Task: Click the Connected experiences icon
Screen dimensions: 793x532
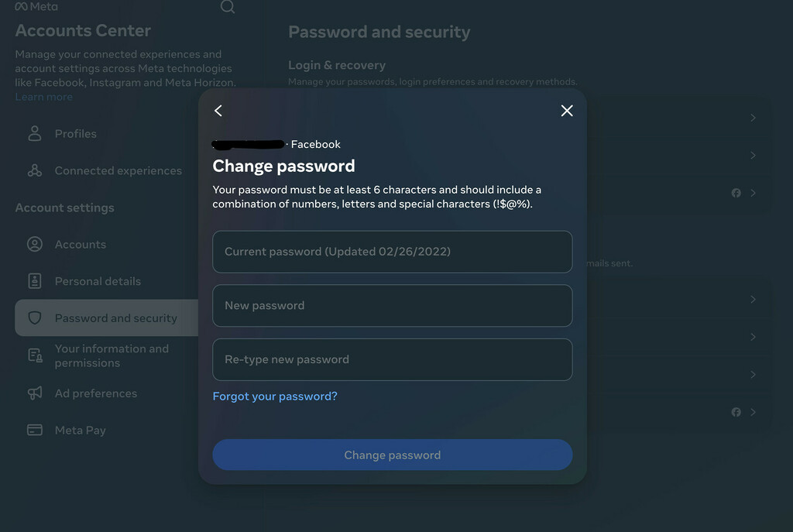Action: pos(34,170)
